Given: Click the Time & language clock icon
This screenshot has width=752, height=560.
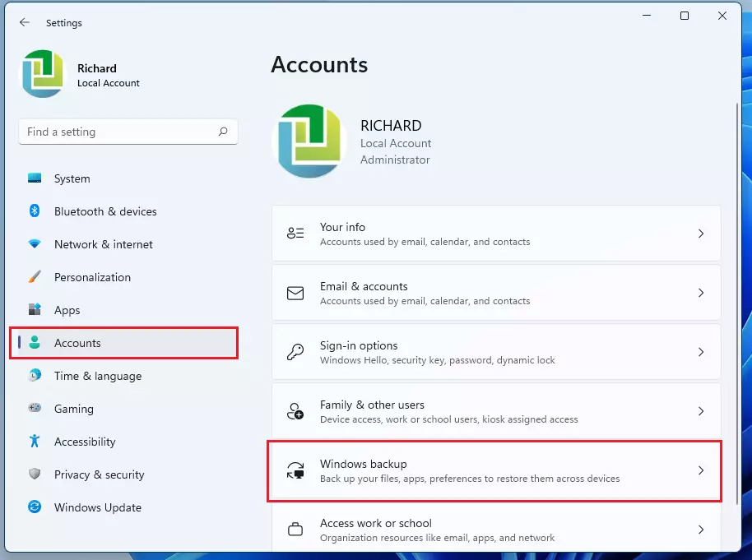Looking at the screenshot, I should click(x=35, y=376).
